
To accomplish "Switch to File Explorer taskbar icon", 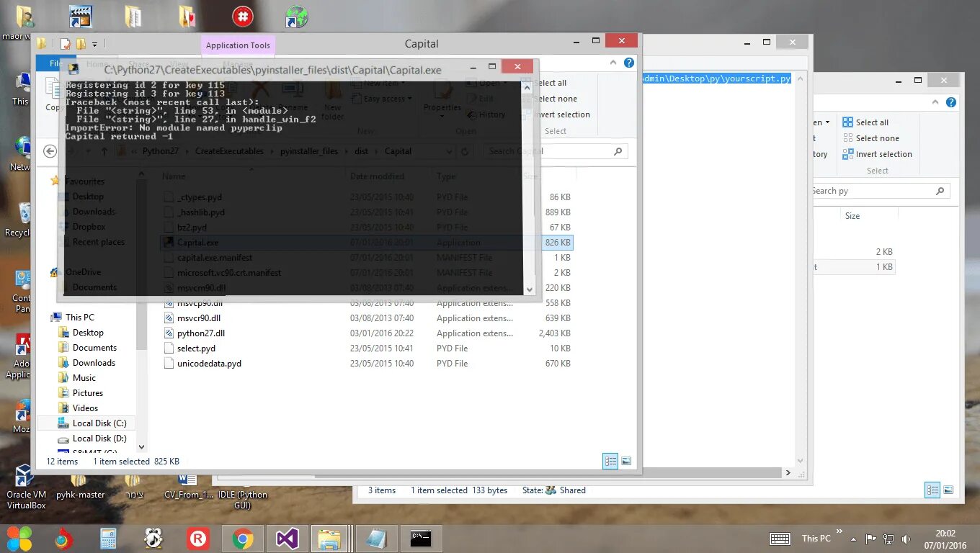I will [329, 539].
